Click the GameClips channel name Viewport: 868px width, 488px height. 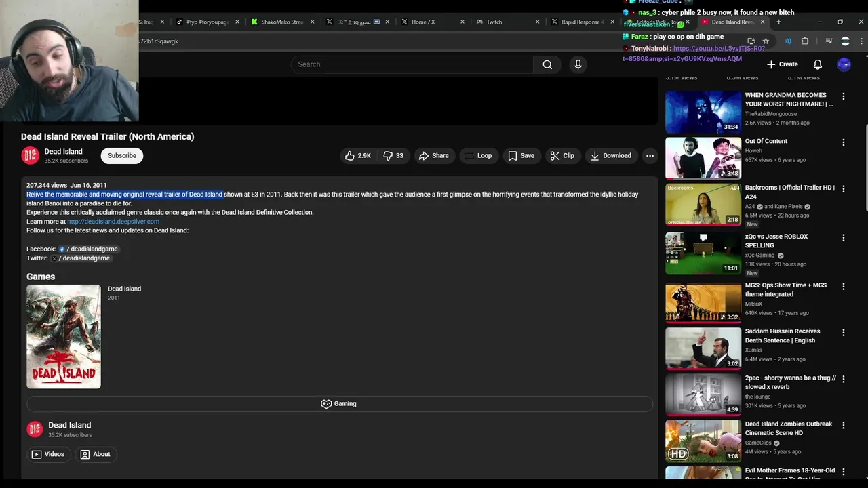tap(758, 443)
